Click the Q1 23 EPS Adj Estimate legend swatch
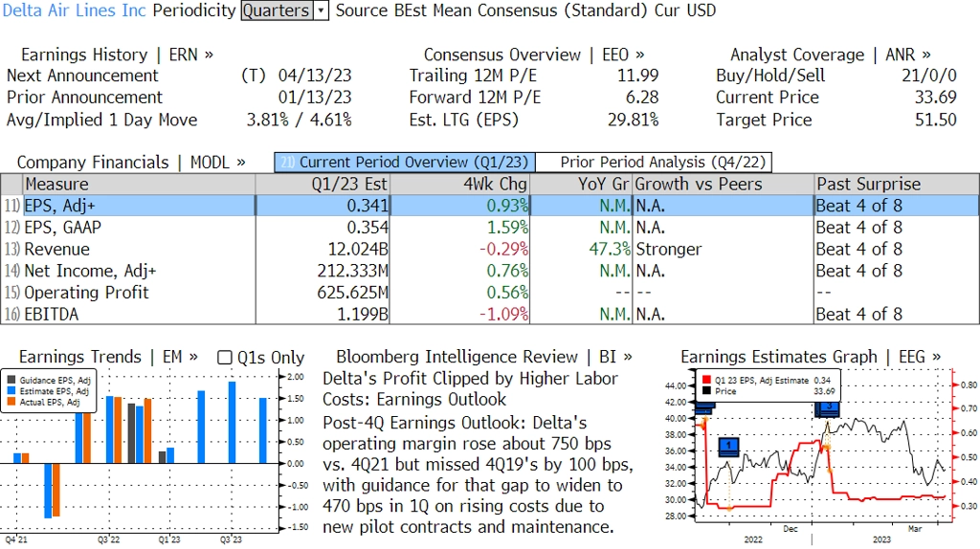980x549 pixels. coord(706,380)
